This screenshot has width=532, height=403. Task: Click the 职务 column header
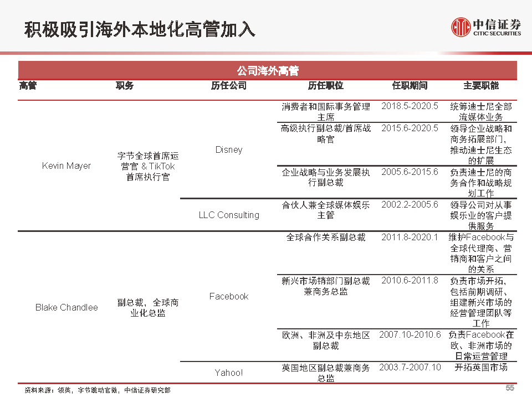pyautogui.click(x=125, y=85)
